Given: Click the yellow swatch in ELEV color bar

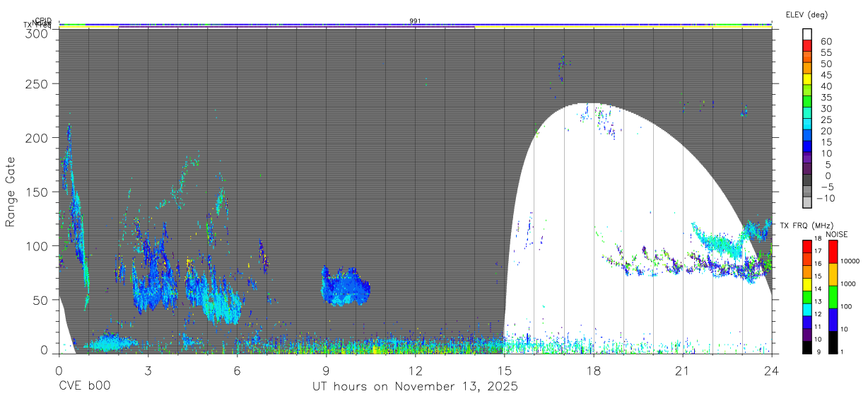Looking at the screenshot, I should point(807,79).
